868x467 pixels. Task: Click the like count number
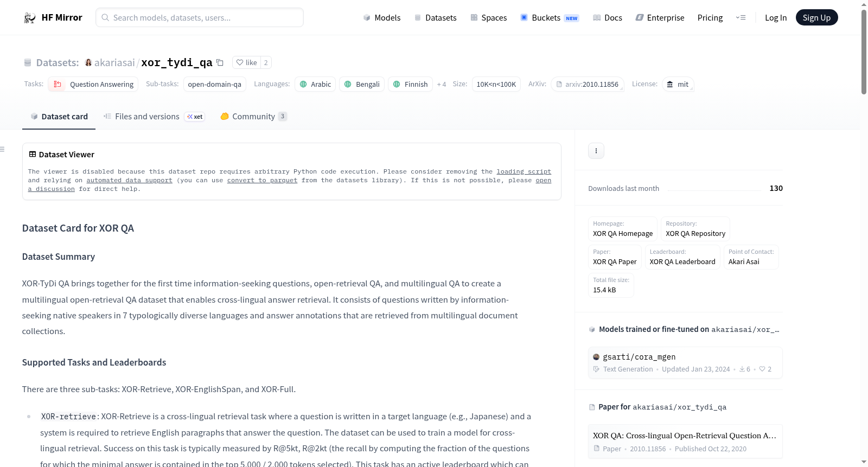[266, 62]
